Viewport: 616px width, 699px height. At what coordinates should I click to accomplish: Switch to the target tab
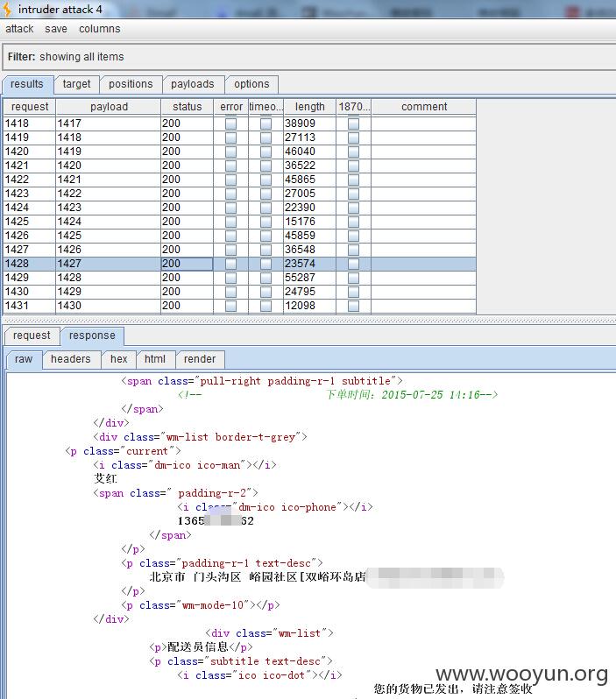pyautogui.click(x=76, y=84)
